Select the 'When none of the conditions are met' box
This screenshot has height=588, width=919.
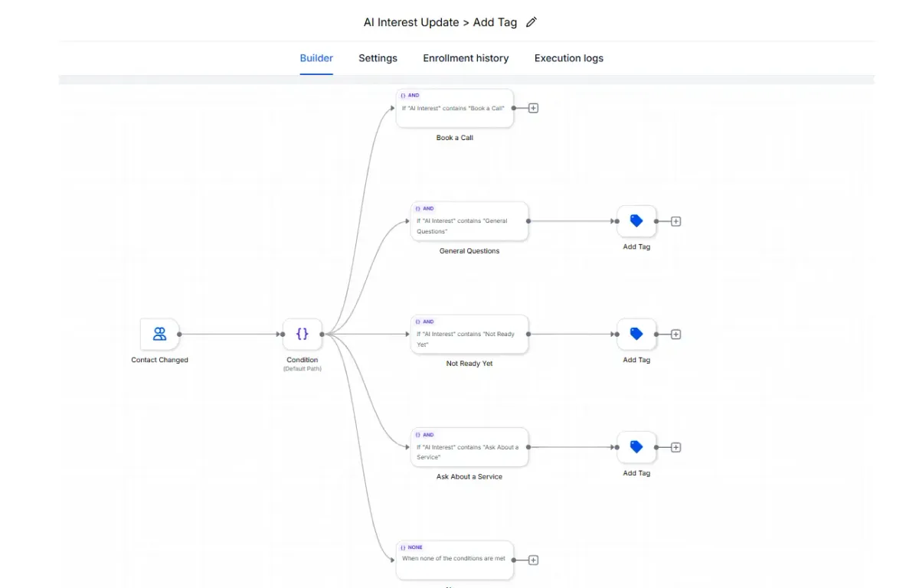[x=455, y=560]
